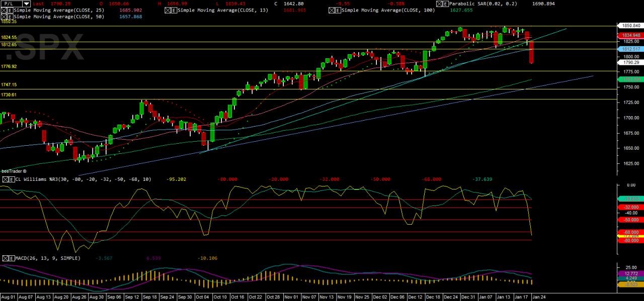Remove the 13-period Simple Moving Average indicator

[x=168, y=10]
